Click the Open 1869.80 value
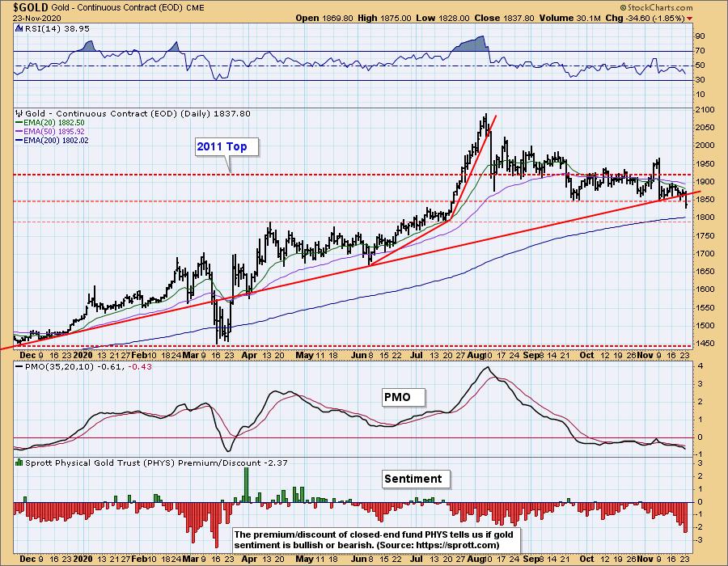Screen dimensions: 728x566 click(325, 18)
